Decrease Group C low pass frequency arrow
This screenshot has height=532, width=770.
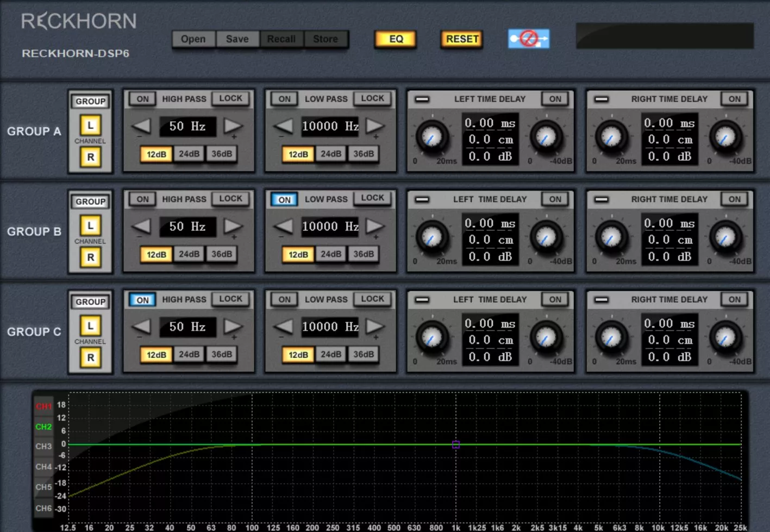[283, 327]
